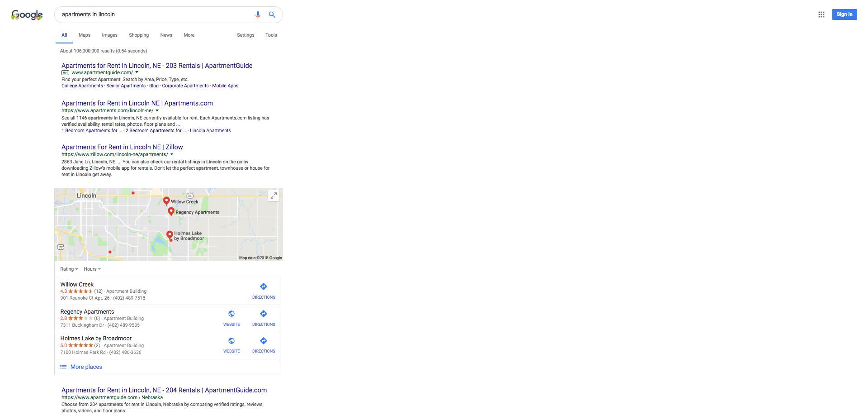This screenshot has width=868, height=420.
Task: Open Senior Apartments sitelink
Action: (126, 86)
